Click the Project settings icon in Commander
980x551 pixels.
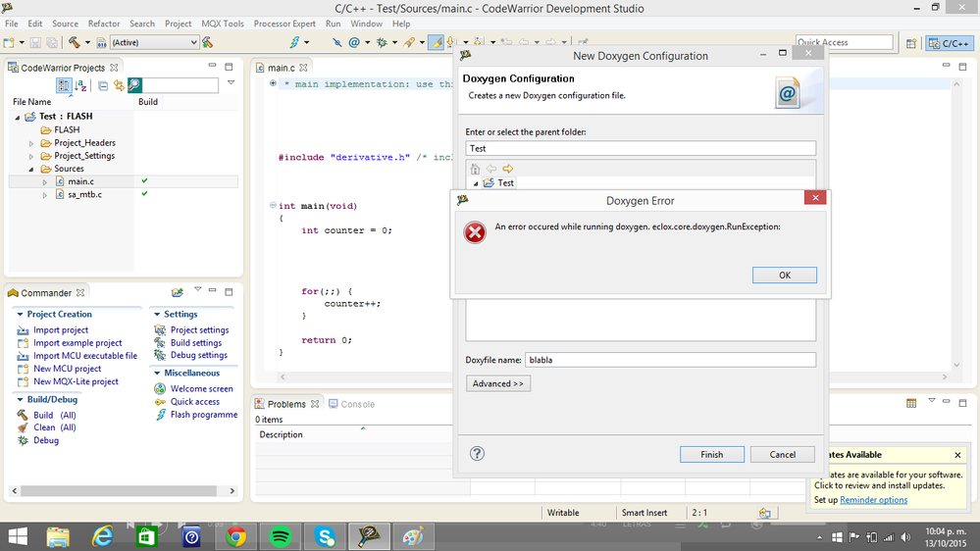tap(160, 329)
